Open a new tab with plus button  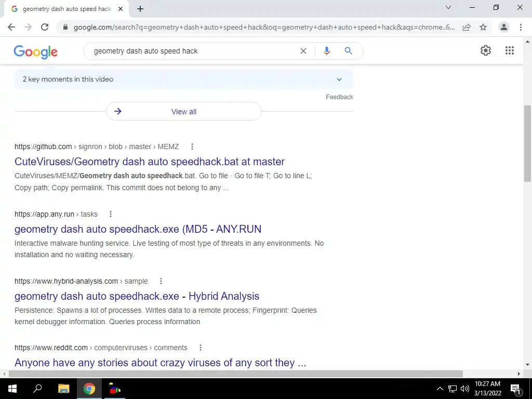(x=140, y=9)
